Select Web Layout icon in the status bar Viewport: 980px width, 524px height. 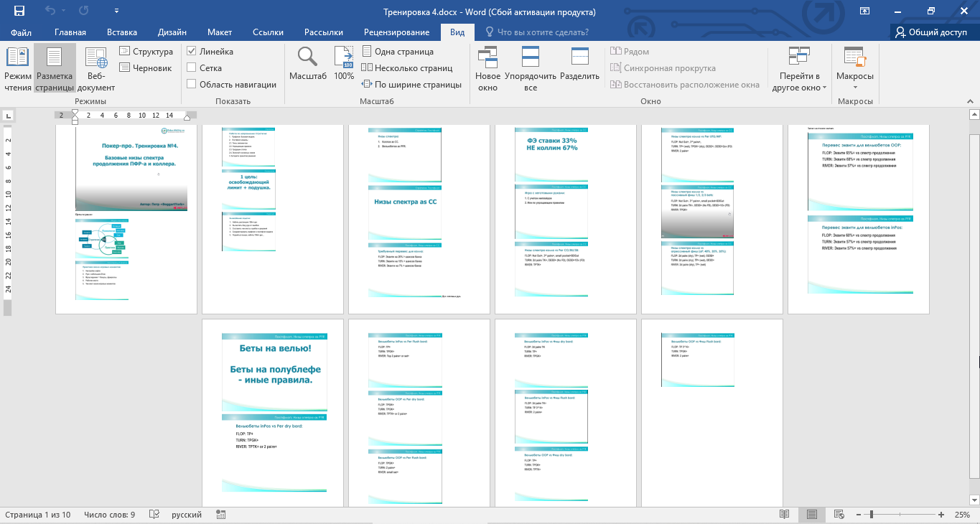point(838,515)
